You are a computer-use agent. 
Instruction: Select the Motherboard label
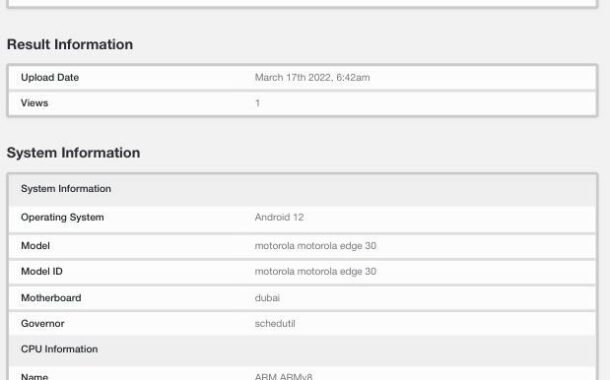51,298
